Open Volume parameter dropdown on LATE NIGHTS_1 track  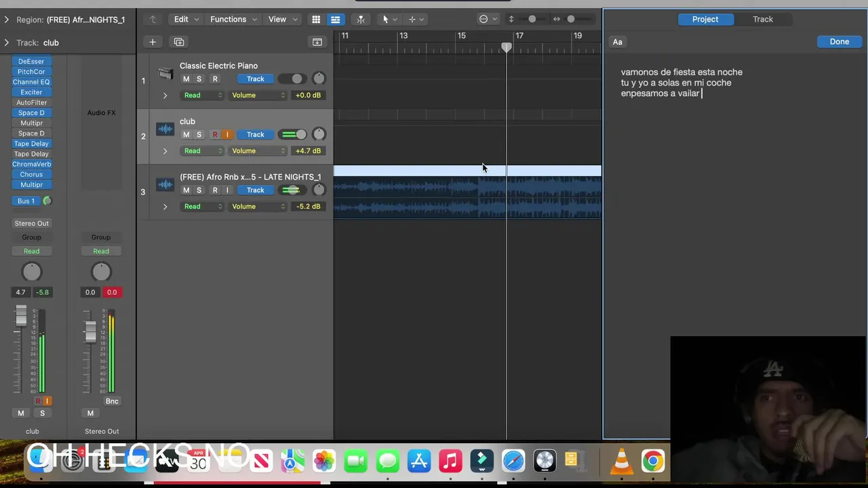[258, 206]
